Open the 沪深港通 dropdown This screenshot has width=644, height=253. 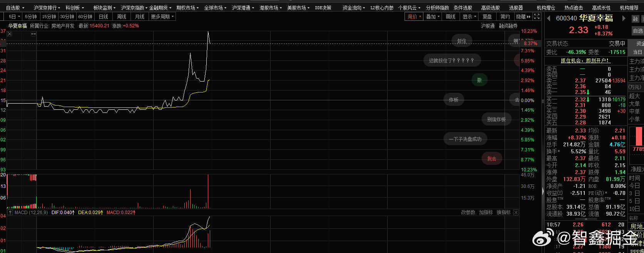coord(243,8)
